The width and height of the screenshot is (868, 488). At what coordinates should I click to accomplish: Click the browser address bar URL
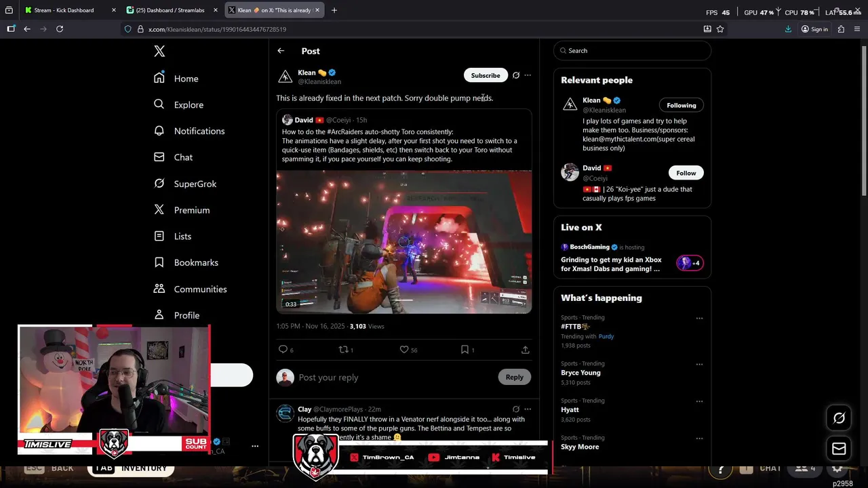217,29
